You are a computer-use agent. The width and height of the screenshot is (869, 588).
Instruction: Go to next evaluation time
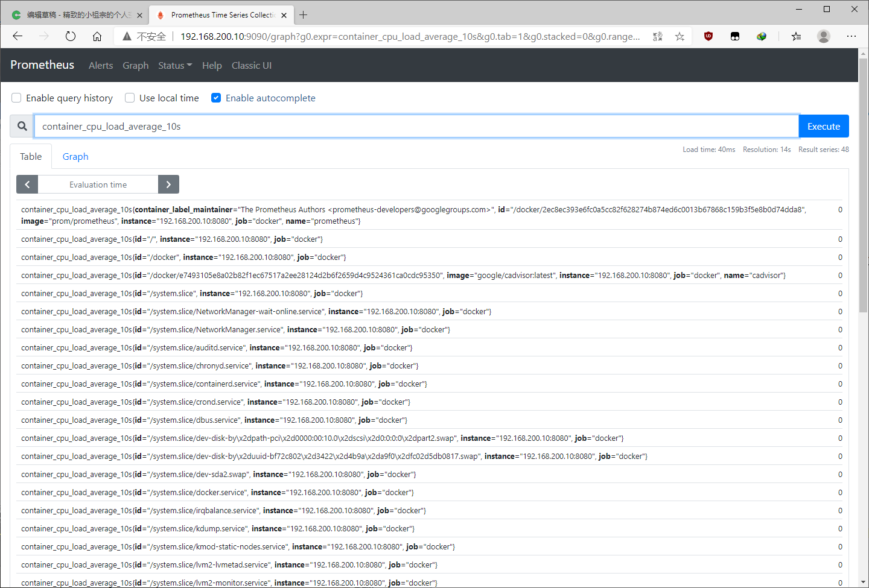[x=169, y=185]
